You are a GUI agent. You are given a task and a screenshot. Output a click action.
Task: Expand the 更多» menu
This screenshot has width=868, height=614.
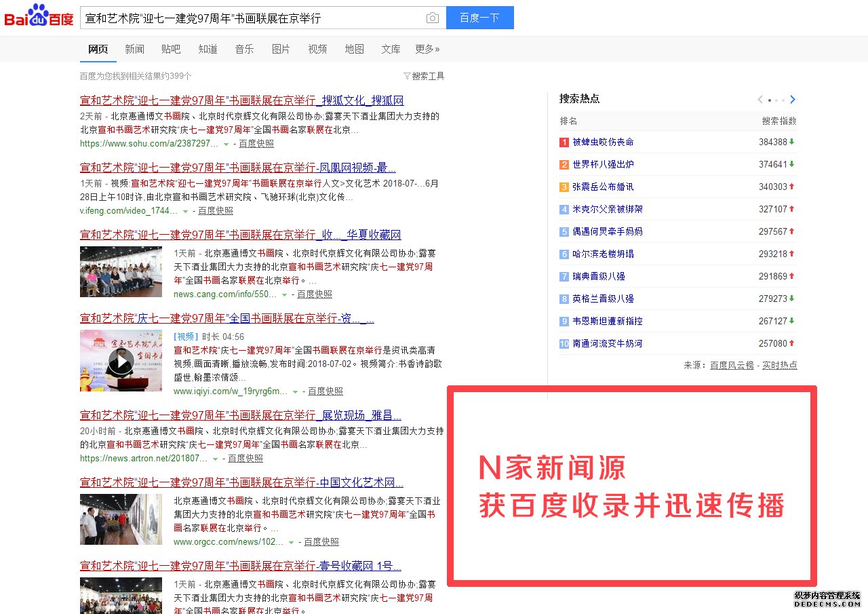pyautogui.click(x=427, y=49)
